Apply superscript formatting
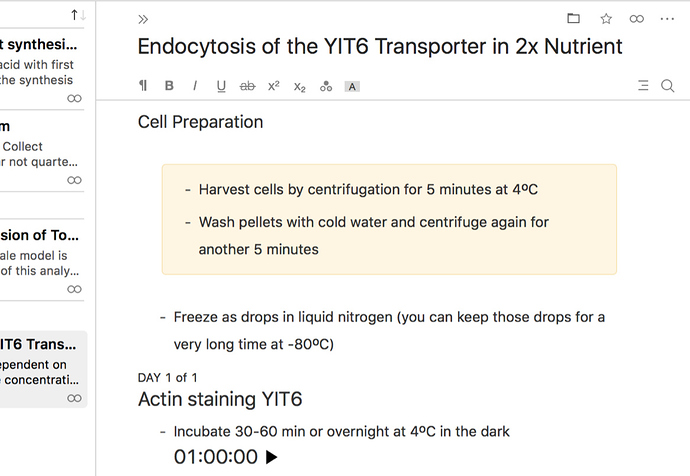This screenshot has height=476, width=690. click(274, 85)
